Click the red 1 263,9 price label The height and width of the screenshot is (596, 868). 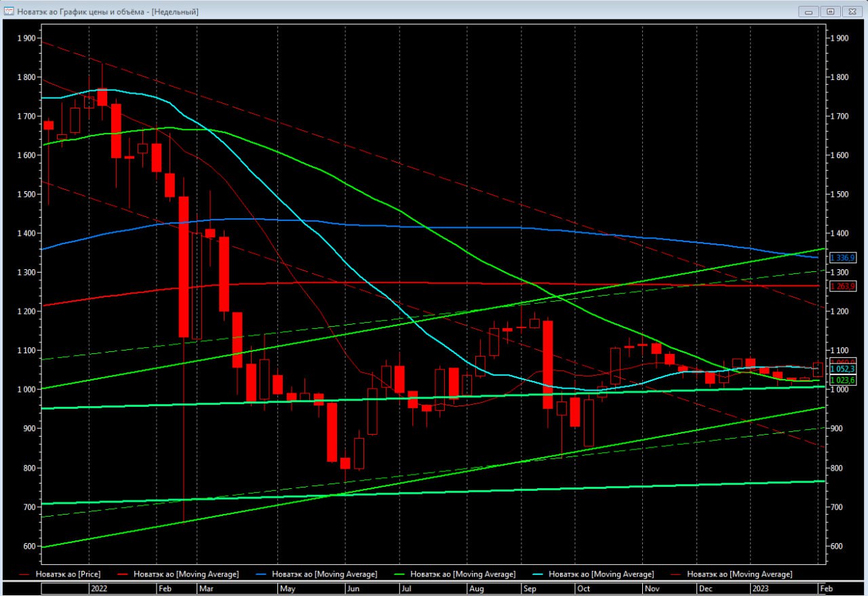(x=843, y=286)
